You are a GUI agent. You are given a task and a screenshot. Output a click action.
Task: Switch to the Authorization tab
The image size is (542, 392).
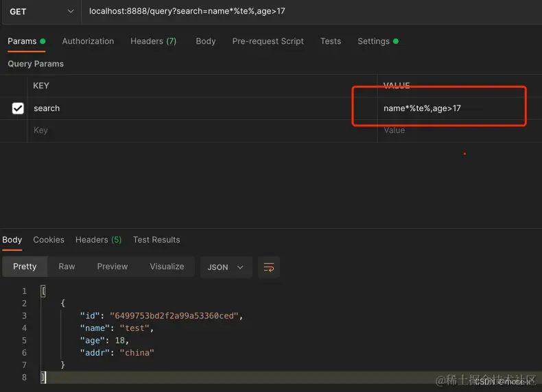click(88, 41)
